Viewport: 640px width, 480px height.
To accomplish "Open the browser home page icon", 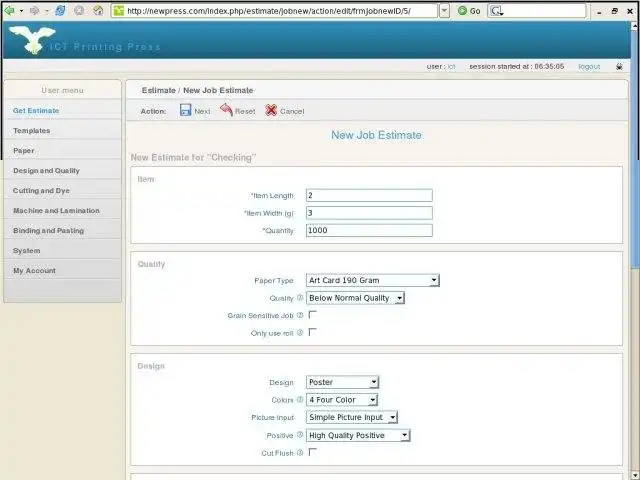I will (98, 10).
